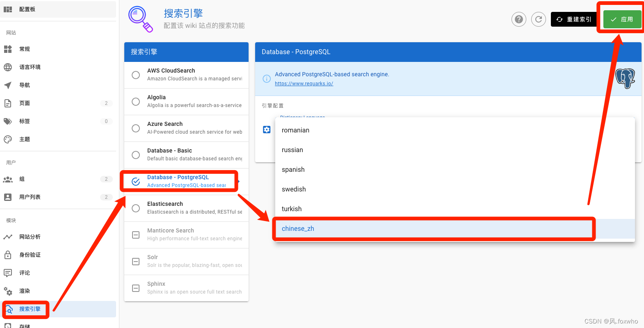Click the 评论 comments icon

[8, 273]
